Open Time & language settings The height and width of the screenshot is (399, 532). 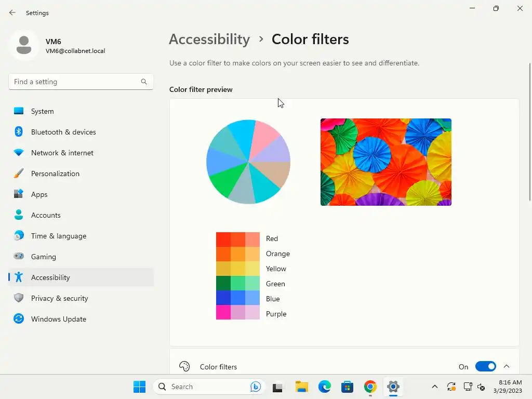(x=81, y=235)
